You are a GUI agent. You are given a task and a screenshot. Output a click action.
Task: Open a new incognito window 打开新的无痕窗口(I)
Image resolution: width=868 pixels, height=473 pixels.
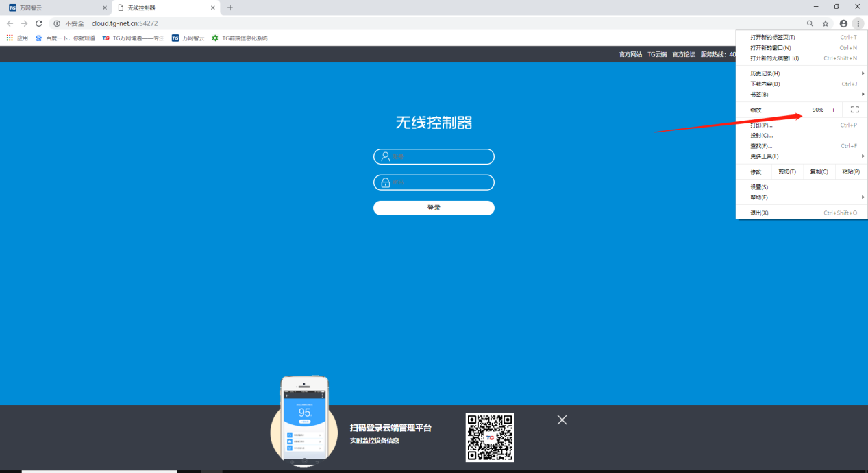pyautogui.click(x=802, y=58)
